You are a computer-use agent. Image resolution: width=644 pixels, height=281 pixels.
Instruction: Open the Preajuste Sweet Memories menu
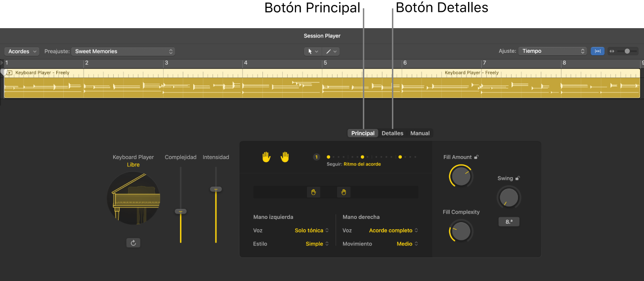pyautogui.click(x=123, y=51)
